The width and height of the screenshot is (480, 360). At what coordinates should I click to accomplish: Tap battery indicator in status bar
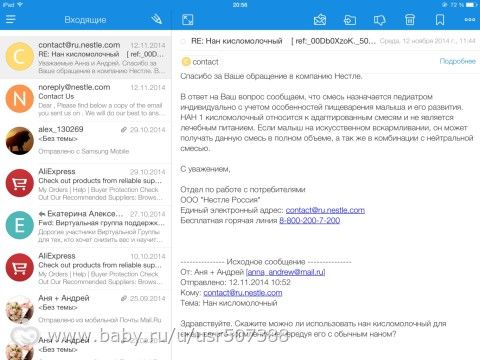(x=471, y=5)
